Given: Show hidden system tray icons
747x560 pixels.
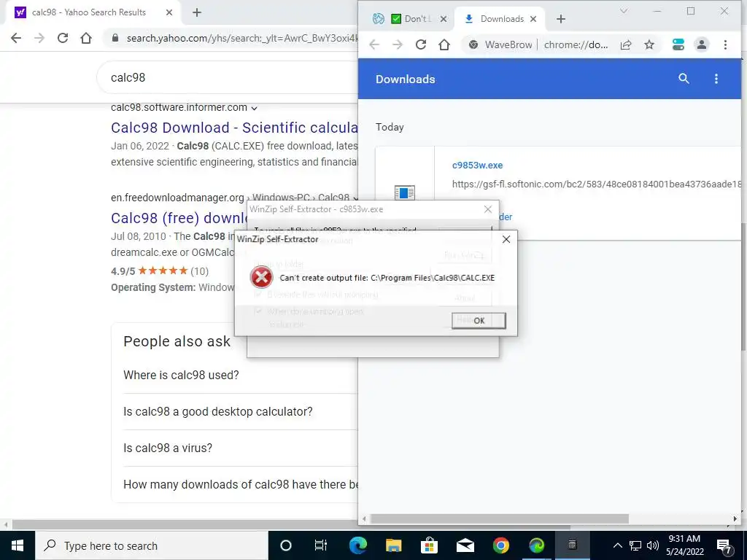Looking at the screenshot, I should tap(617, 545).
